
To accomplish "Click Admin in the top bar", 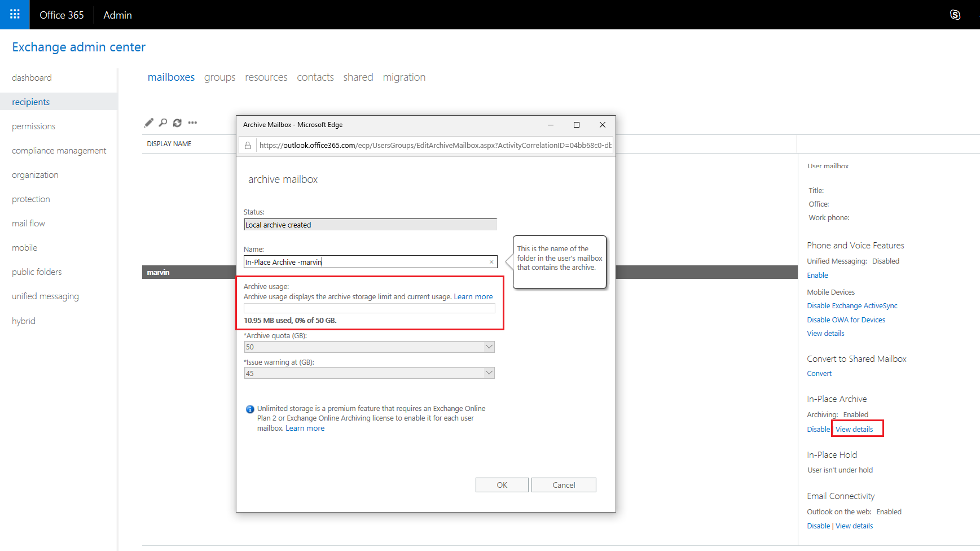I will 117,15.
